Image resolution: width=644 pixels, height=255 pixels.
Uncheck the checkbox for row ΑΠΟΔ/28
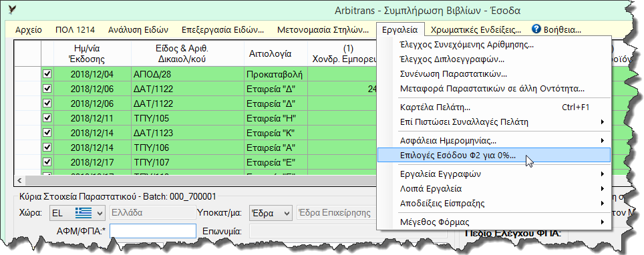point(47,74)
